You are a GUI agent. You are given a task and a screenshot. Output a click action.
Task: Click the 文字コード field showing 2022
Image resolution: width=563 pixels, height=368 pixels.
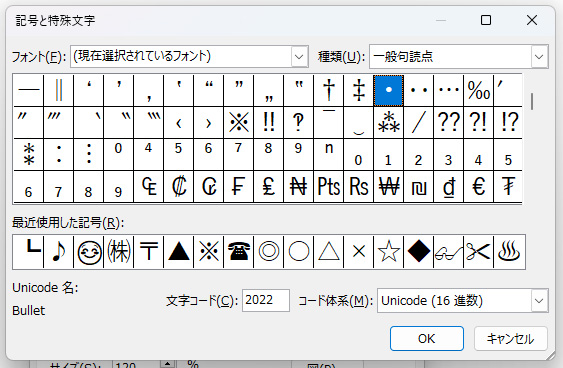click(266, 300)
